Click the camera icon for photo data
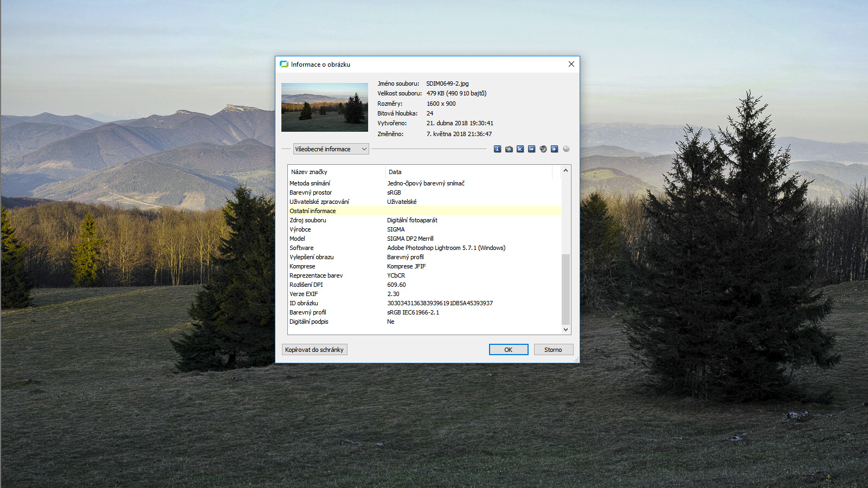The image size is (868, 488). [509, 149]
